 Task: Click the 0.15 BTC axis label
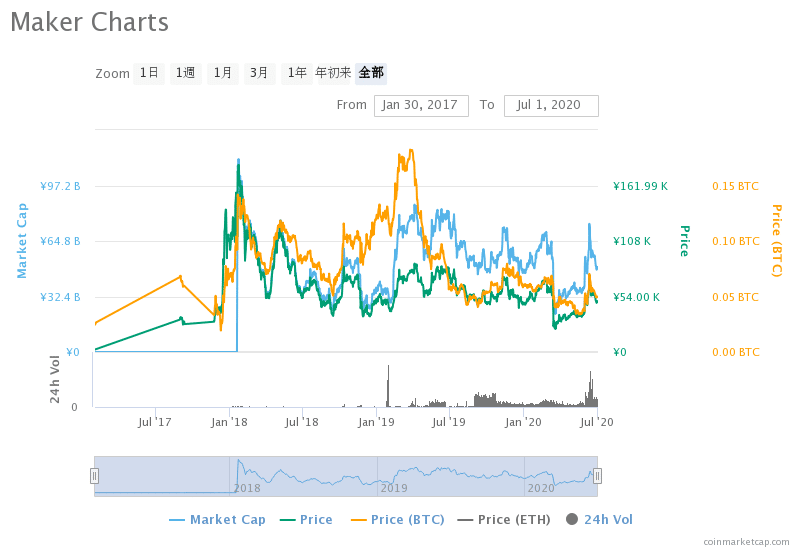(736, 186)
